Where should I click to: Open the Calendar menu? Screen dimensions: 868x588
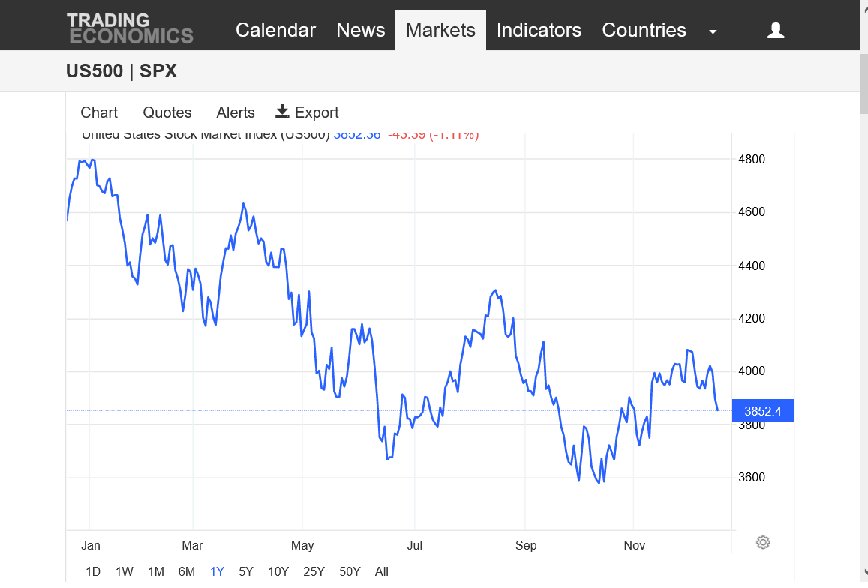(275, 30)
